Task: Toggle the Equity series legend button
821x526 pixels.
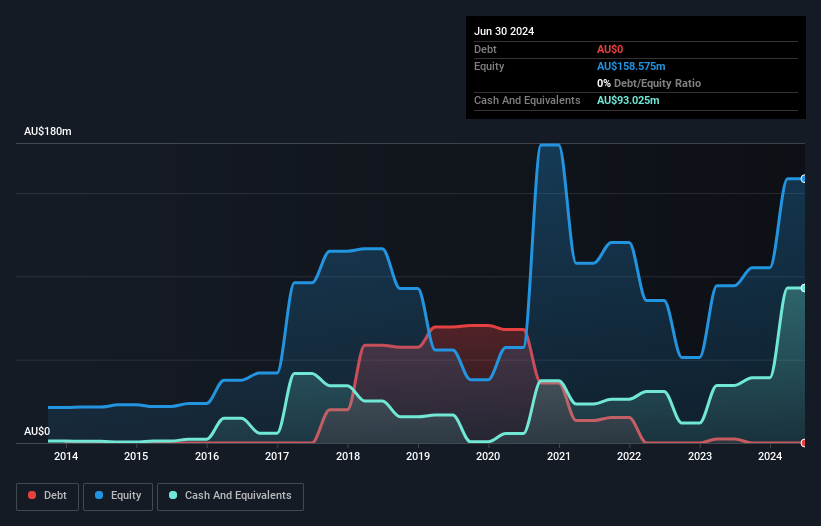Action: (118, 496)
